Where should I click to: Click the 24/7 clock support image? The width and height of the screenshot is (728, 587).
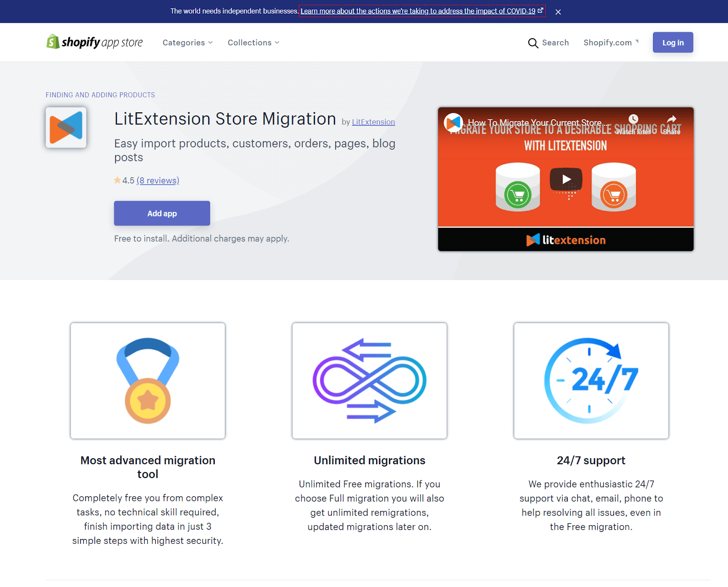click(591, 381)
